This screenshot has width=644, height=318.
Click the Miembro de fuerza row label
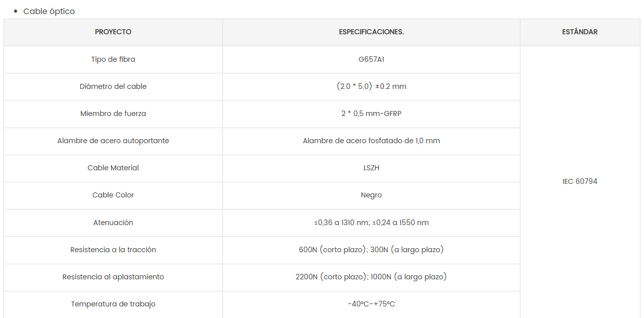(113, 114)
